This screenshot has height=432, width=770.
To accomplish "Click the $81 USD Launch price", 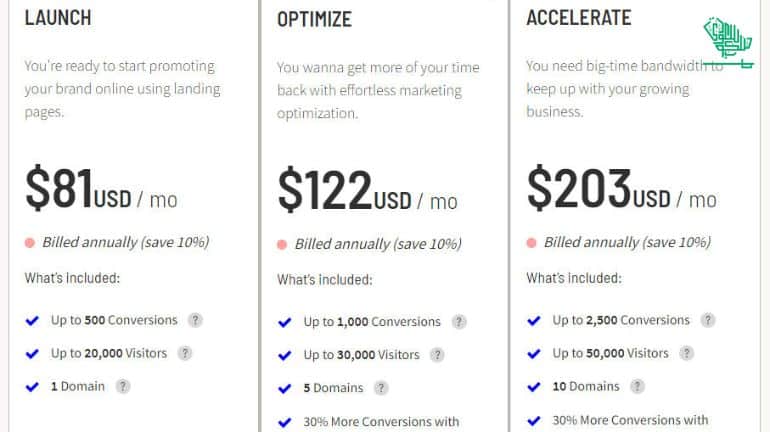I will point(101,189).
